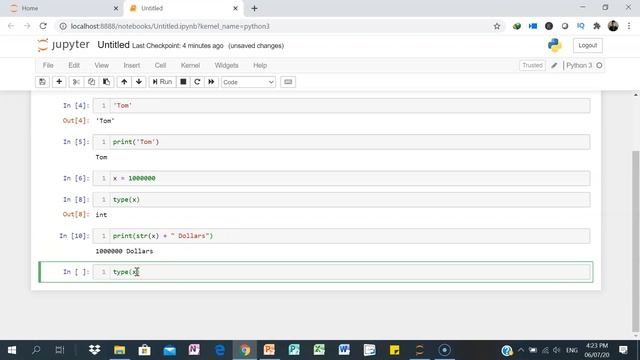Open File Explorer from the taskbar
This screenshot has height=360, width=640.
point(120,350)
